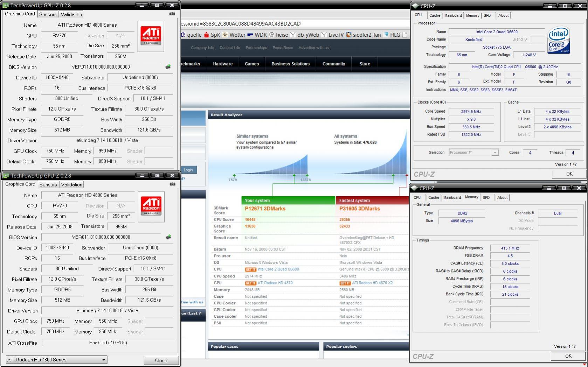Viewport: 588px width, 367px height.
Task: Open ATI Radeon HD 4870 link in Your system
Action: (275, 283)
